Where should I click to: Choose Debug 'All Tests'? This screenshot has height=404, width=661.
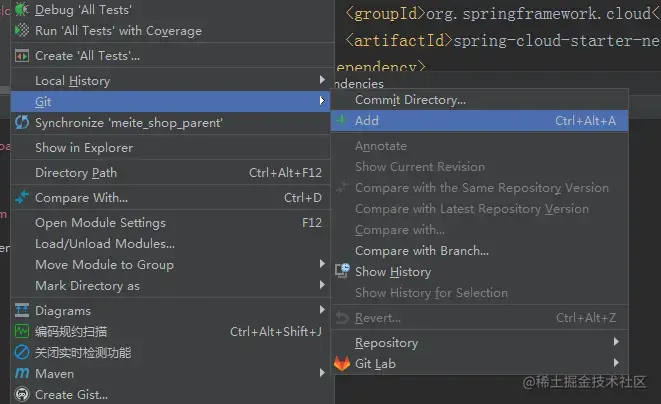click(172, 10)
